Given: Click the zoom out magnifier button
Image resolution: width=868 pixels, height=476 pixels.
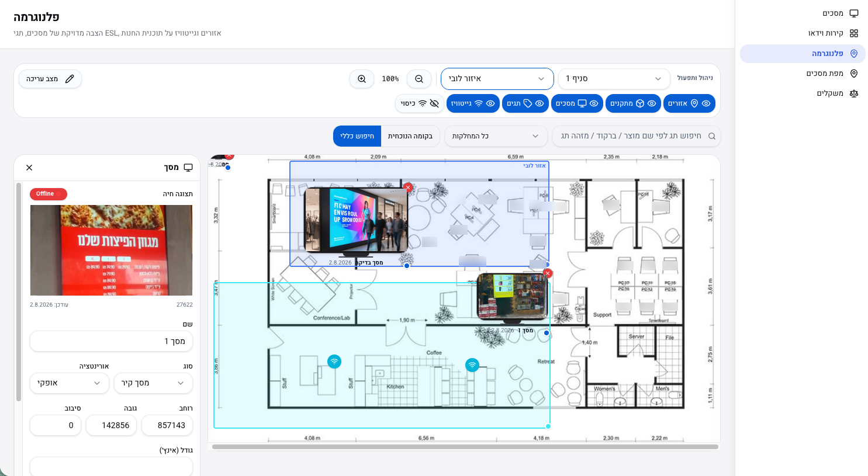Looking at the screenshot, I should (419, 79).
